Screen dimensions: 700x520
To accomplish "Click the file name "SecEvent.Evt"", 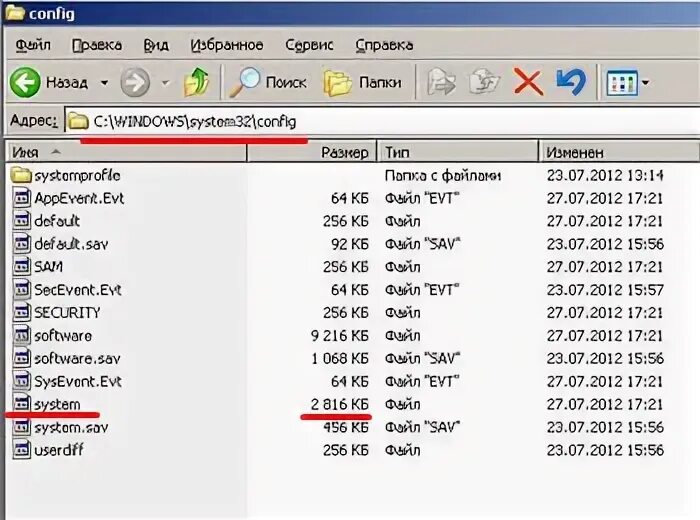I will 78,290.
